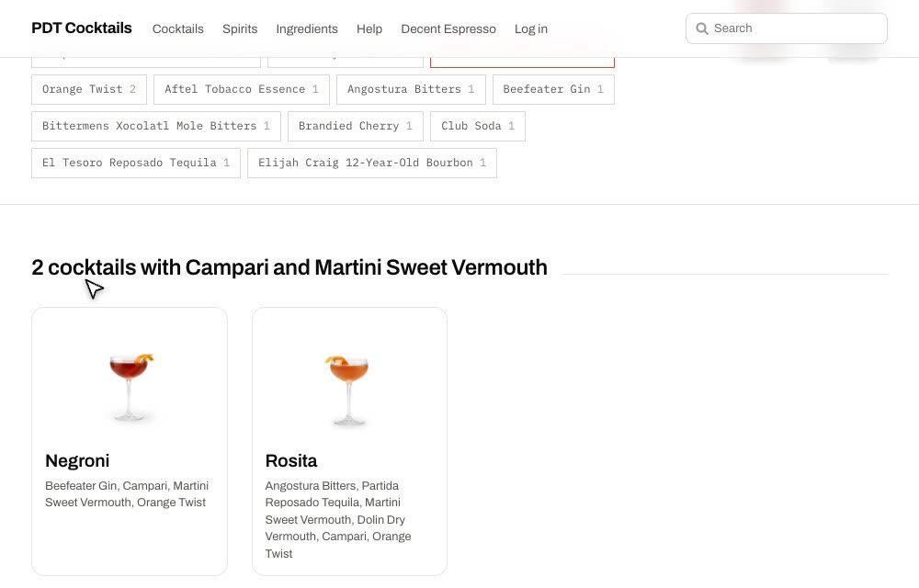Click the Negroni card title
The image size is (919, 588).
[77, 461]
